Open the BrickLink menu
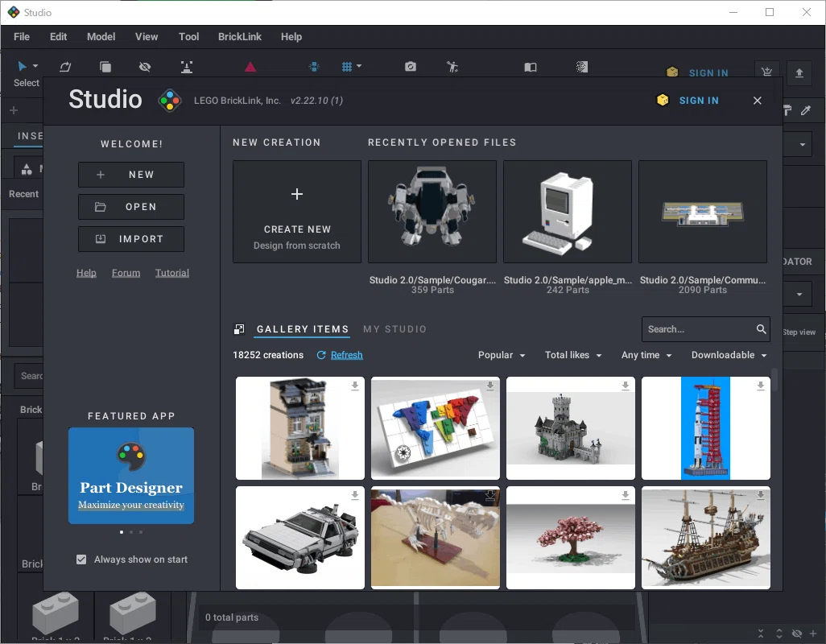This screenshot has height=644, width=826. pos(240,37)
